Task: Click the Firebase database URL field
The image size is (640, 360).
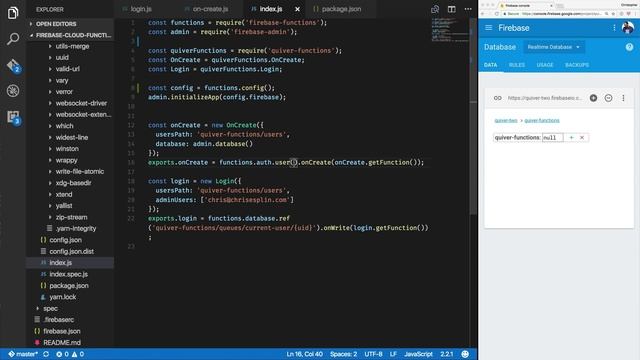Action: (544, 98)
